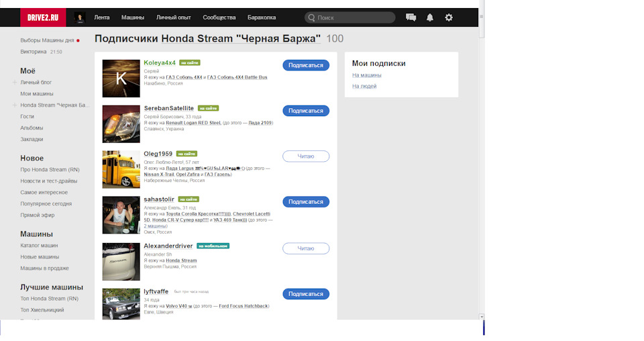This screenshot has width=644, height=341.
Task: Open SerebanSatellite headlight avatar
Action: [121, 124]
